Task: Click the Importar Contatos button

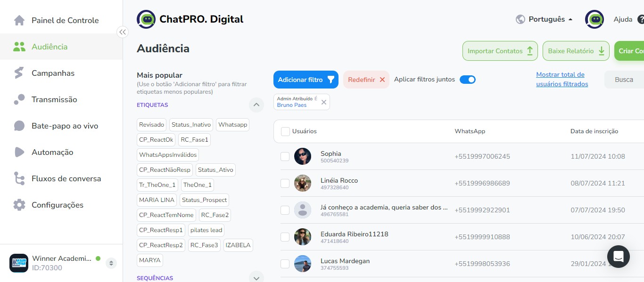Action: pos(500,51)
